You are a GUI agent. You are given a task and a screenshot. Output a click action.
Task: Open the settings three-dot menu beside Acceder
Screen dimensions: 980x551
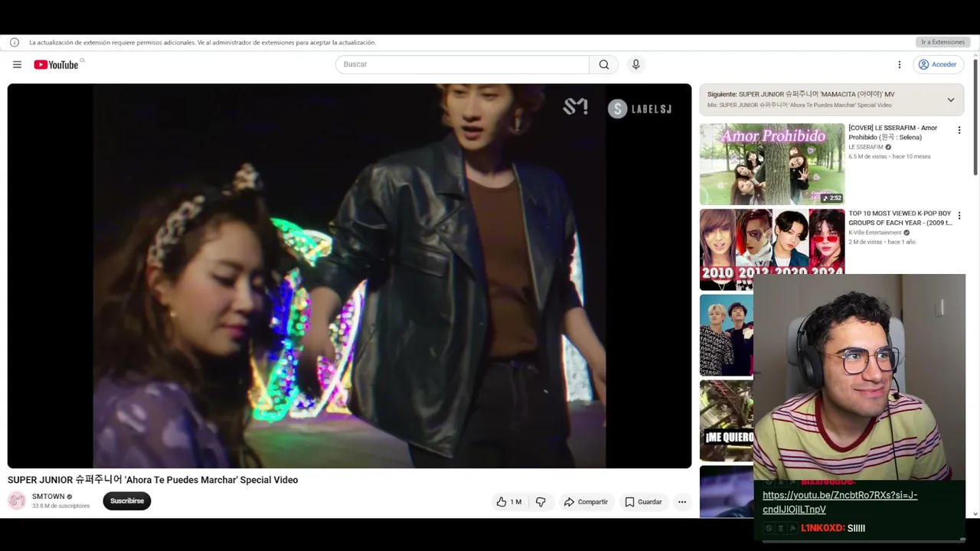click(x=900, y=64)
